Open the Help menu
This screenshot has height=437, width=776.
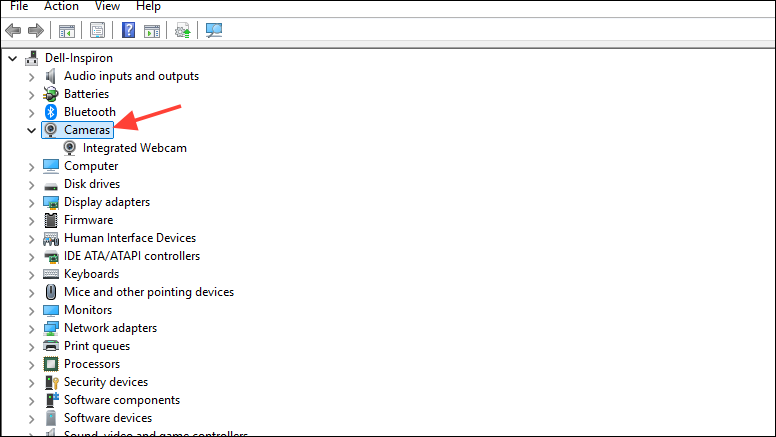(x=148, y=6)
